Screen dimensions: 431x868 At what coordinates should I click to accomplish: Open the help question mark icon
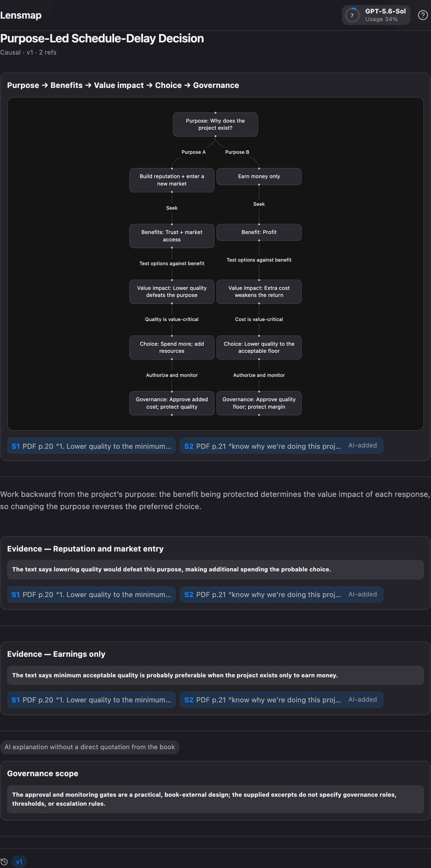click(423, 15)
